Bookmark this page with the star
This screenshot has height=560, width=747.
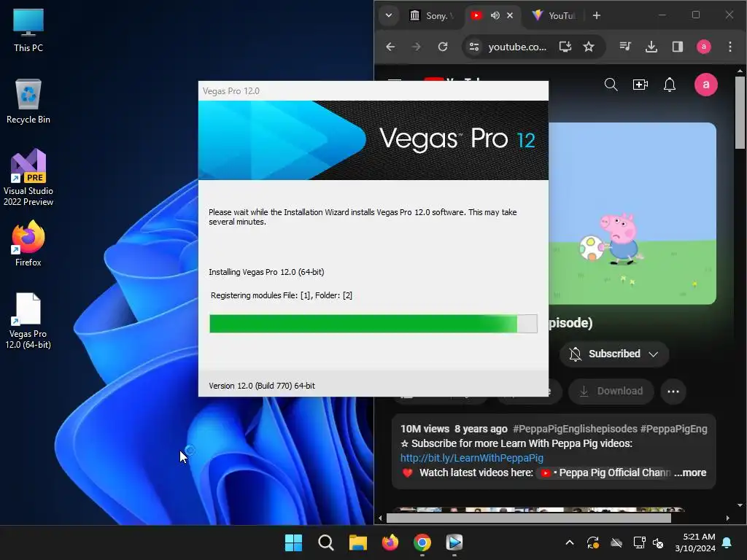(x=589, y=47)
